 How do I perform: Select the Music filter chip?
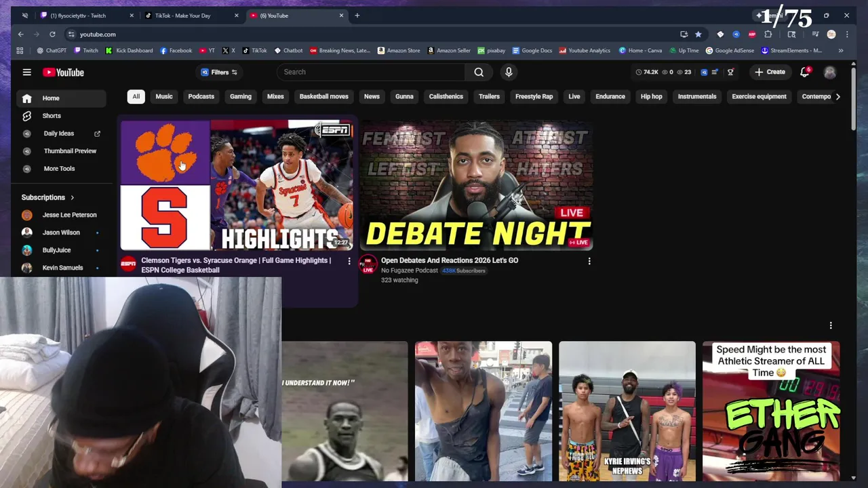point(164,96)
